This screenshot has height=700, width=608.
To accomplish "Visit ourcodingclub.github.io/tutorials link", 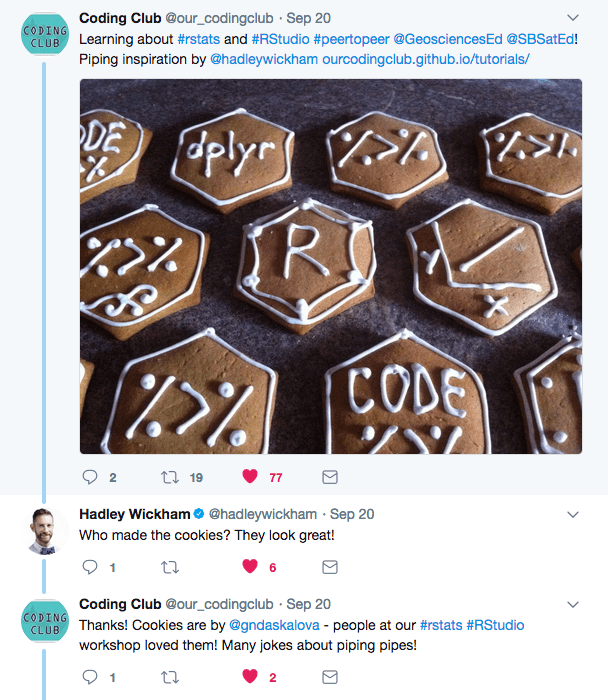I will (426, 60).
